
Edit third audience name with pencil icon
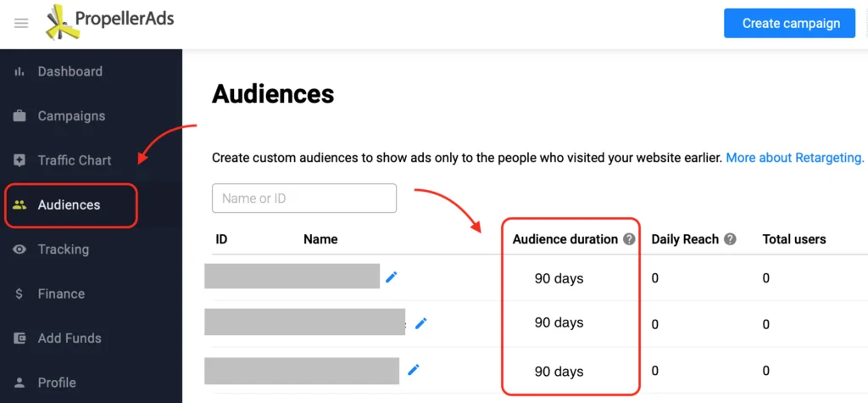point(414,369)
